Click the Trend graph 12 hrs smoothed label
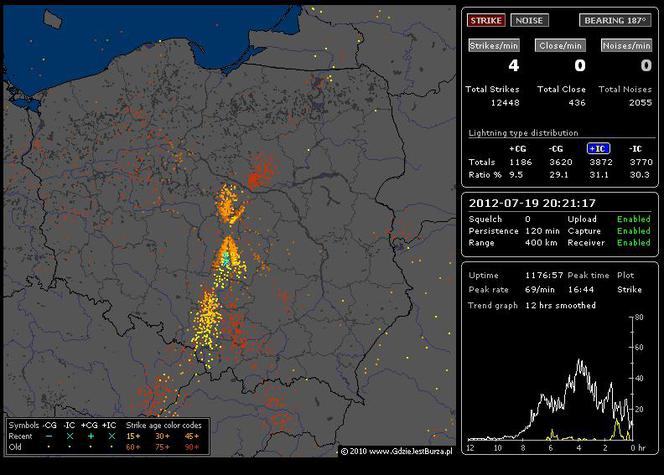664x475 pixels. click(560, 306)
